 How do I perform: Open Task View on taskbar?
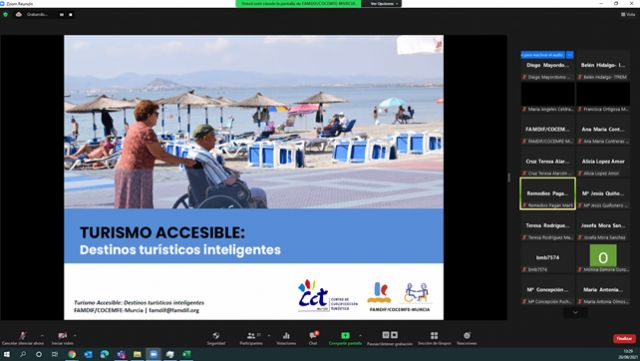point(55,354)
